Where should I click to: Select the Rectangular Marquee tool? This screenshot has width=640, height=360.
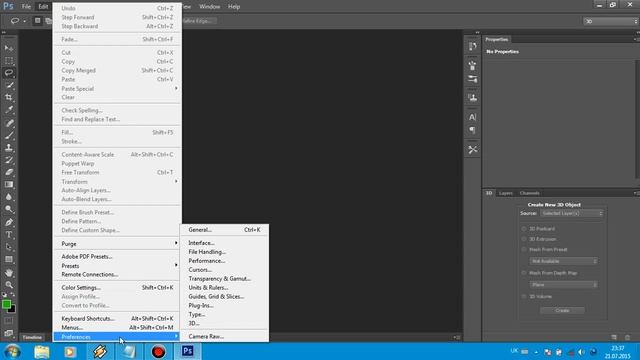tap(9, 60)
